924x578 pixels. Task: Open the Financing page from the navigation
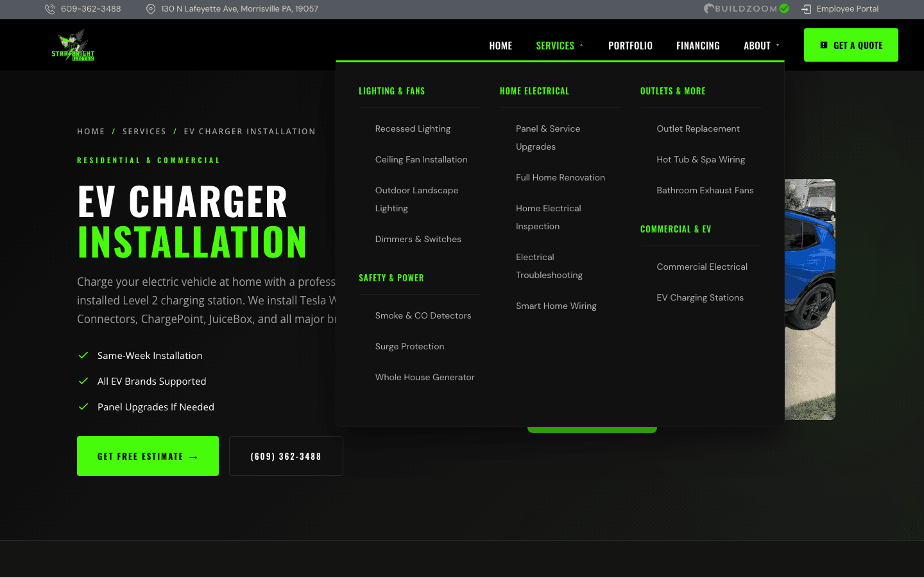pos(698,45)
